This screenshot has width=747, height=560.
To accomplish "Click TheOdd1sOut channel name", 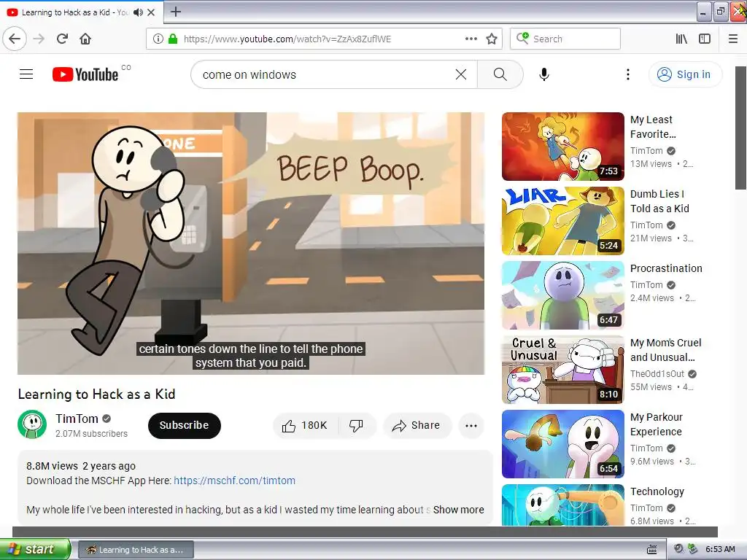I will [x=657, y=374].
